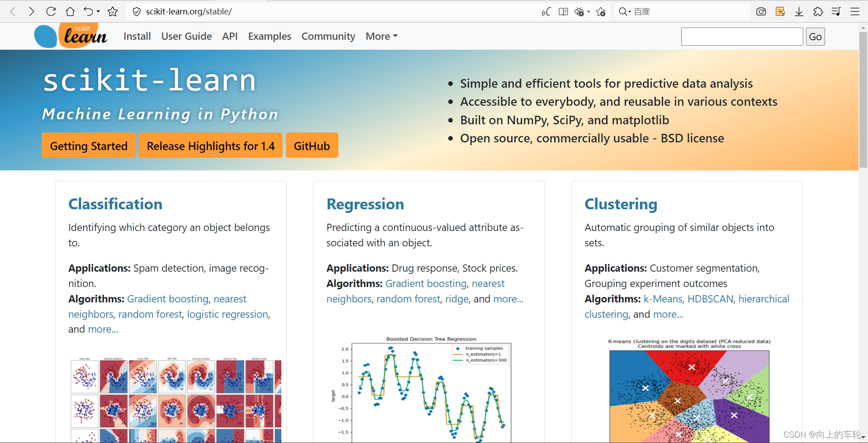This screenshot has height=443, width=868.
Task: Click the add-to-favorites star plus icon
Action: tap(601, 12)
